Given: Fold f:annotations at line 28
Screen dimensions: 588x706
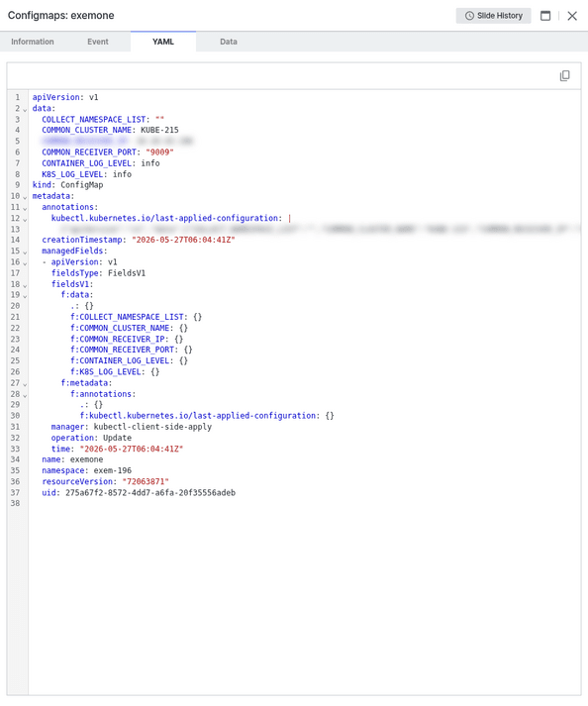Looking at the screenshot, I should coord(25,395).
